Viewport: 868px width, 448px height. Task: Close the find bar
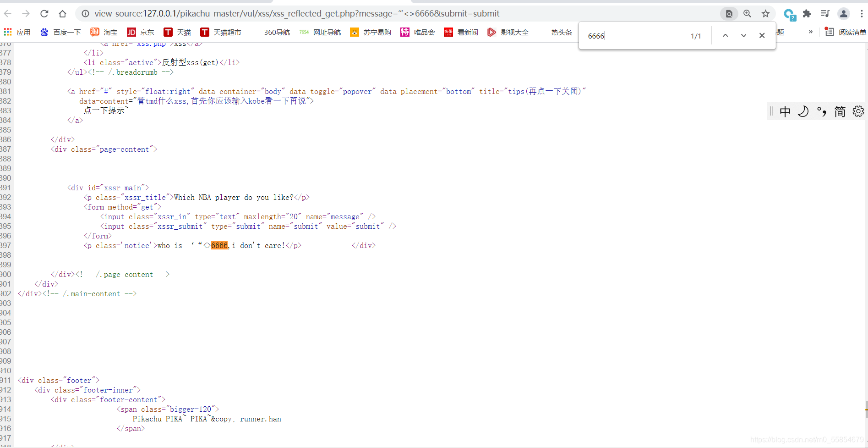[762, 35]
